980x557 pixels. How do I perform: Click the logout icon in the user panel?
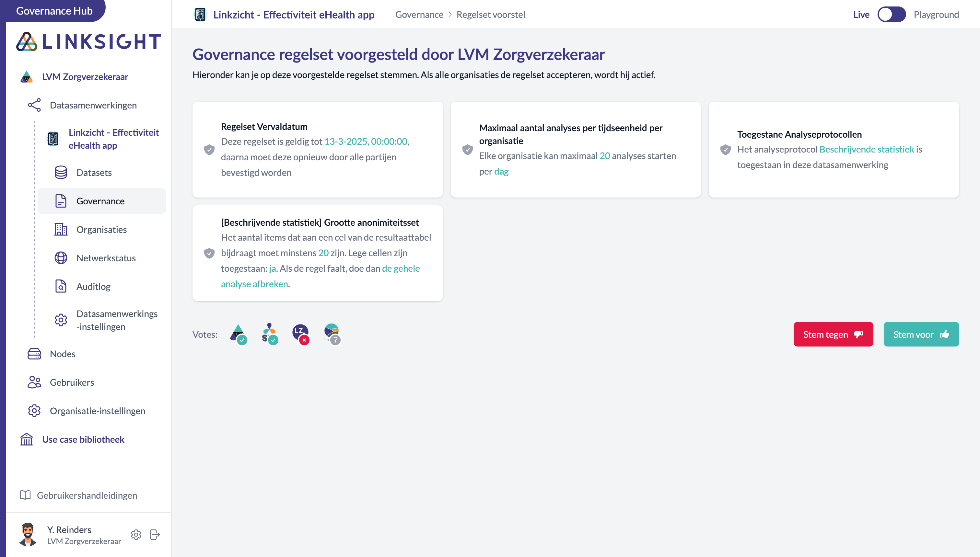point(155,534)
